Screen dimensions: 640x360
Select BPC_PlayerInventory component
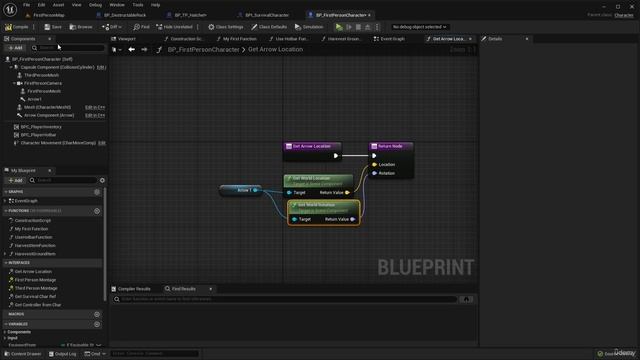tap(41, 127)
